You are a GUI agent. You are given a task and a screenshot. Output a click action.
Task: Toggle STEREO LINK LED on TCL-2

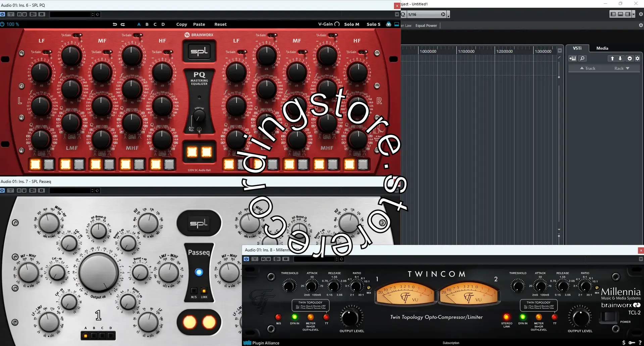[x=506, y=317]
